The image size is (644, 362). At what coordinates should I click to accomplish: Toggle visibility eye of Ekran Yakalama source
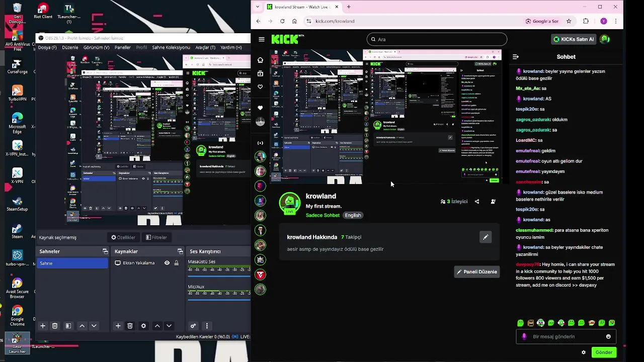pyautogui.click(x=167, y=263)
